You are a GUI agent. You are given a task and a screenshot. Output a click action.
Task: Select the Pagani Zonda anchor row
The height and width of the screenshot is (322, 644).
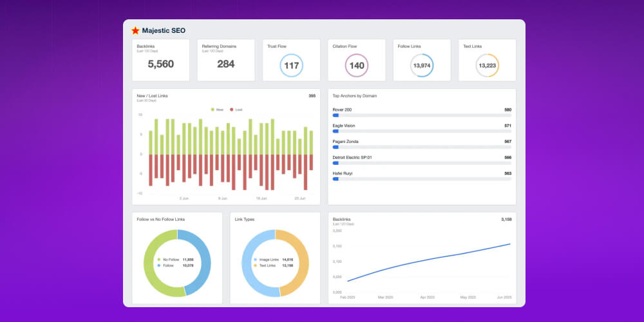422,144
